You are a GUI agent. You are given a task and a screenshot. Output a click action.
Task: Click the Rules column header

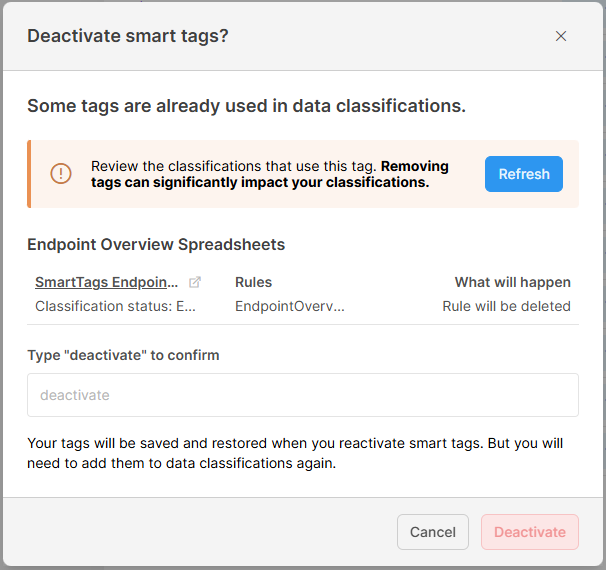(x=253, y=282)
